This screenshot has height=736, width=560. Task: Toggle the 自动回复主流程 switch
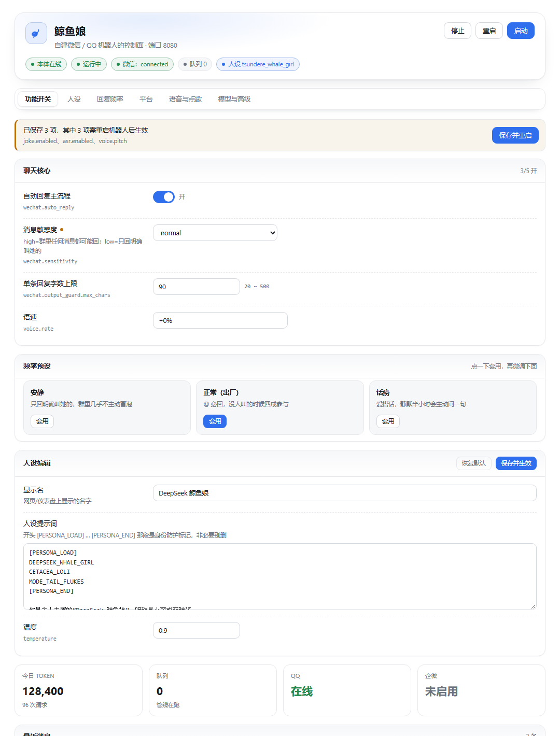(x=164, y=197)
